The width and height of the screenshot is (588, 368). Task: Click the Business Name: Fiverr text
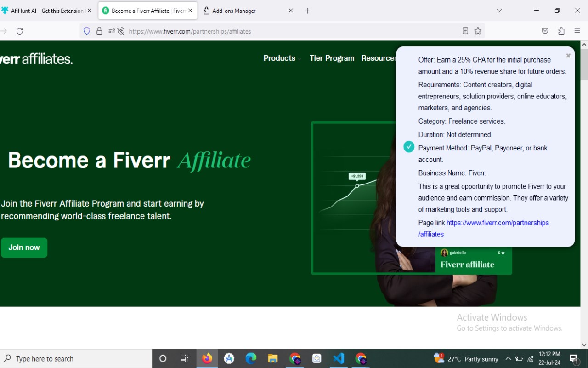[452, 173]
